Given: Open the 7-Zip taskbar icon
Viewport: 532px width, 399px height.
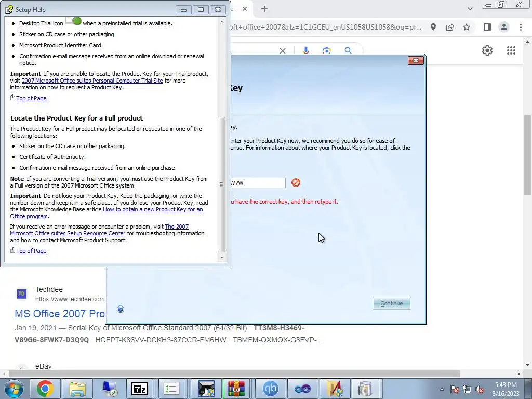Looking at the screenshot, I should [139, 389].
